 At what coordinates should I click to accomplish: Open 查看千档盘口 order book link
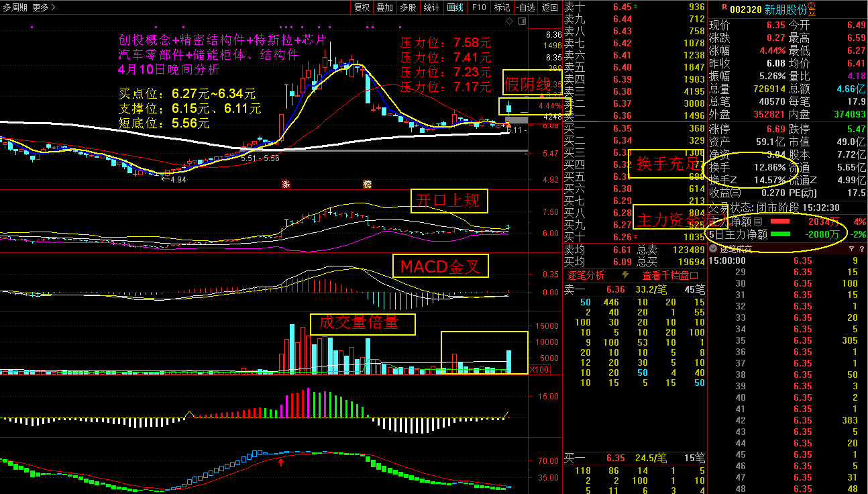(x=670, y=275)
